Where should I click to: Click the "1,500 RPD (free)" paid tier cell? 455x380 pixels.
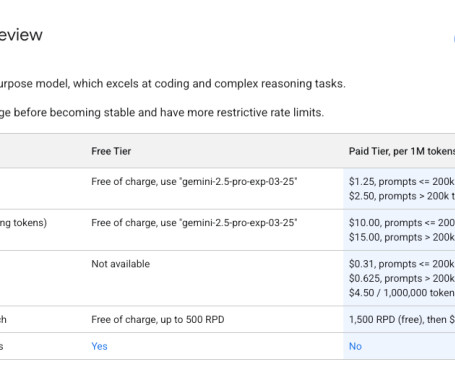(x=402, y=320)
